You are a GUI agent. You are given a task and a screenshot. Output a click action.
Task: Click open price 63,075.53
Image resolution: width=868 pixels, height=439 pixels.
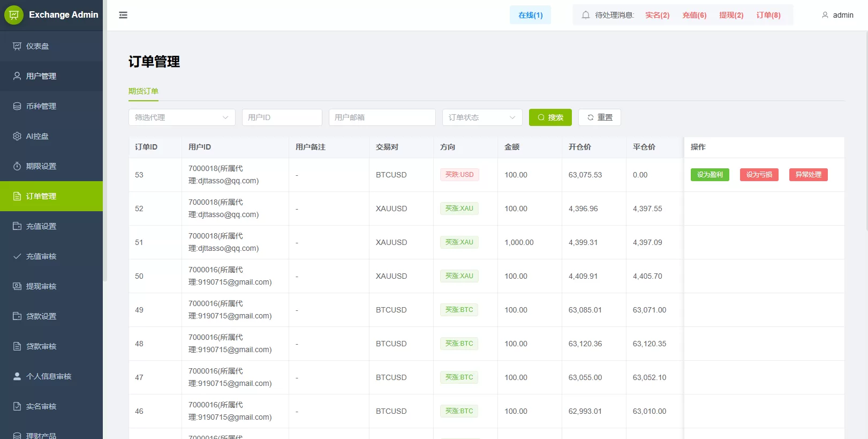coord(585,175)
